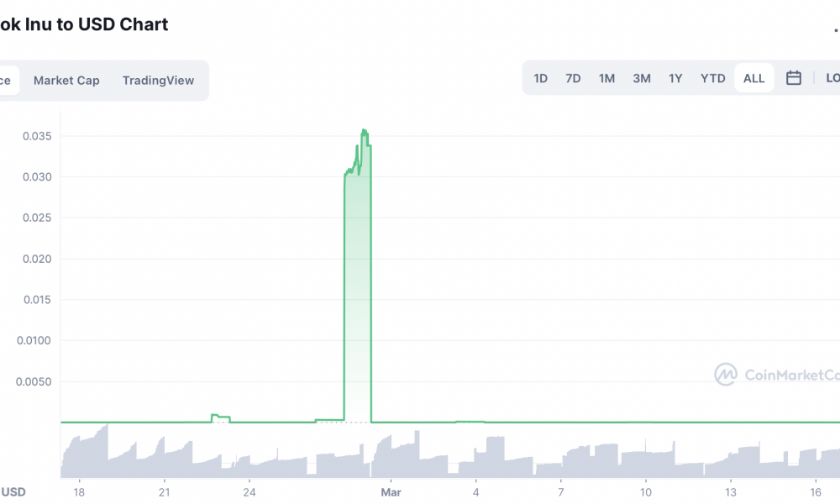
Task: Click the 10 date axis label
Action: pyautogui.click(x=645, y=492)
